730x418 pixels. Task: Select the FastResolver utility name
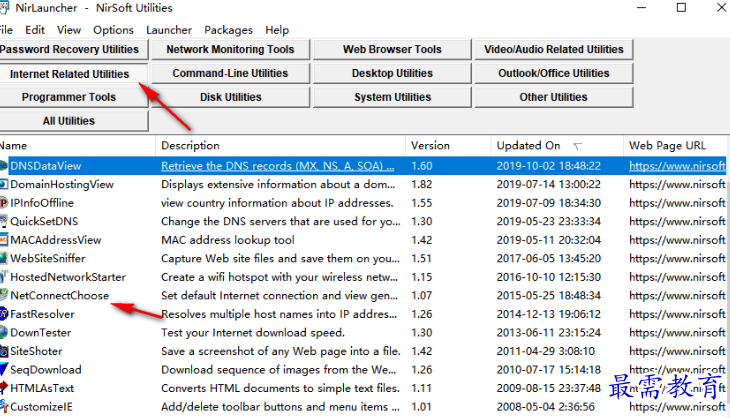42,314
